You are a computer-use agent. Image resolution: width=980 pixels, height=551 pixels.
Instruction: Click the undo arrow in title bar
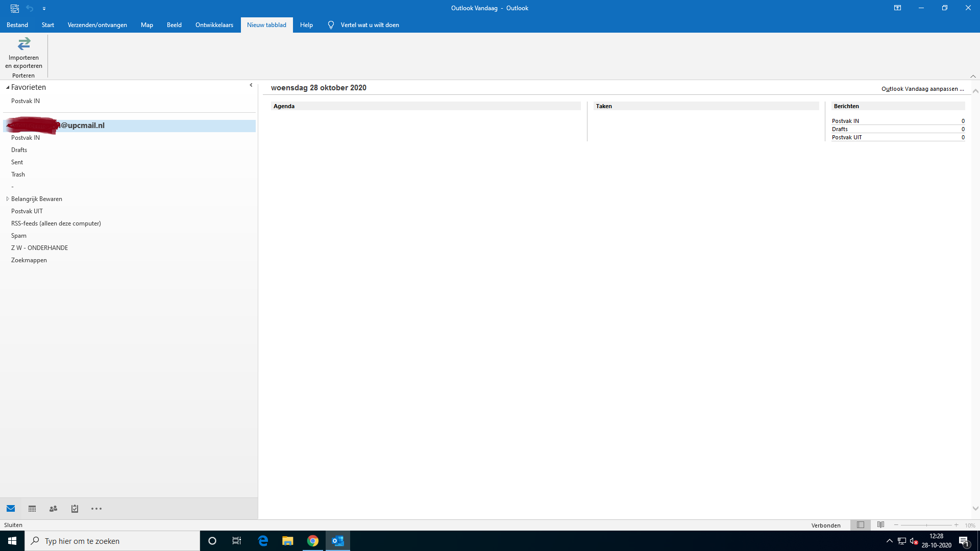(x=30, y=8)
